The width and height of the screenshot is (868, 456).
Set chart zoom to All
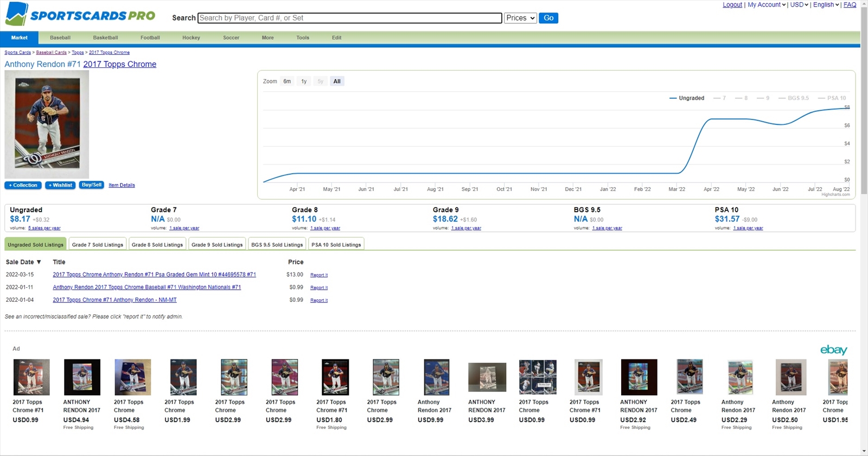tap(337, 81)
